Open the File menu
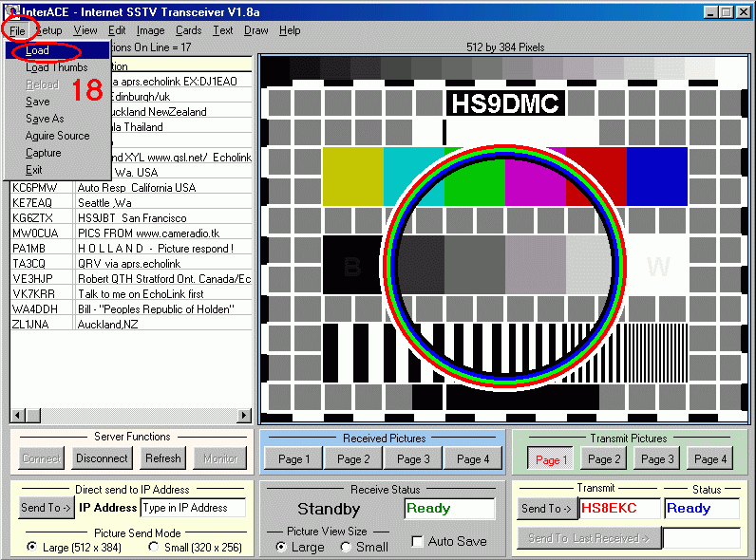This screenshot has height=560, width=756. [17, 30]
